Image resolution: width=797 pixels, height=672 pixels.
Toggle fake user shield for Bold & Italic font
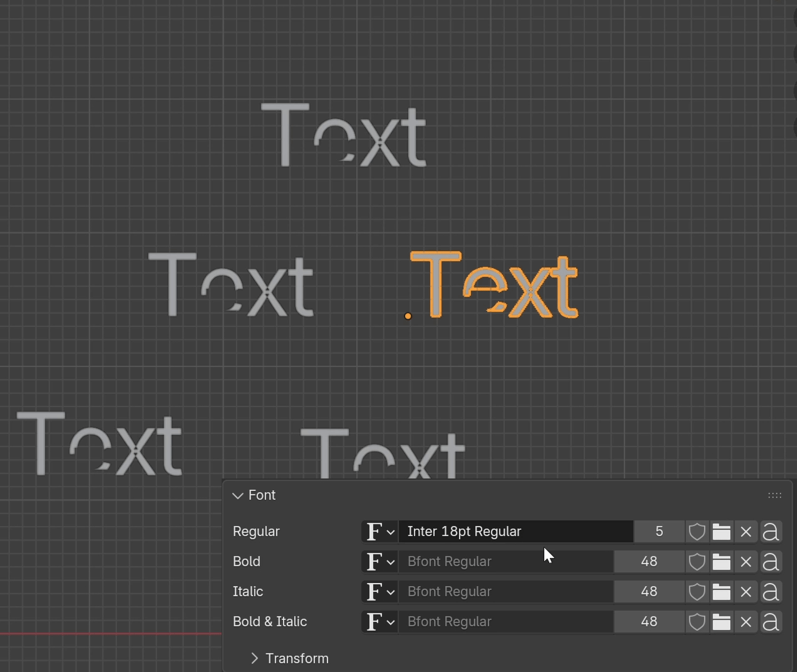pyautogui.click(x=697, y=622)
